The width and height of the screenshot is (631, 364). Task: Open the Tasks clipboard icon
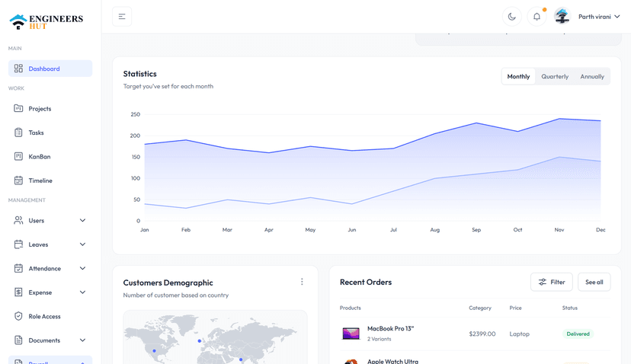(19, 133)
